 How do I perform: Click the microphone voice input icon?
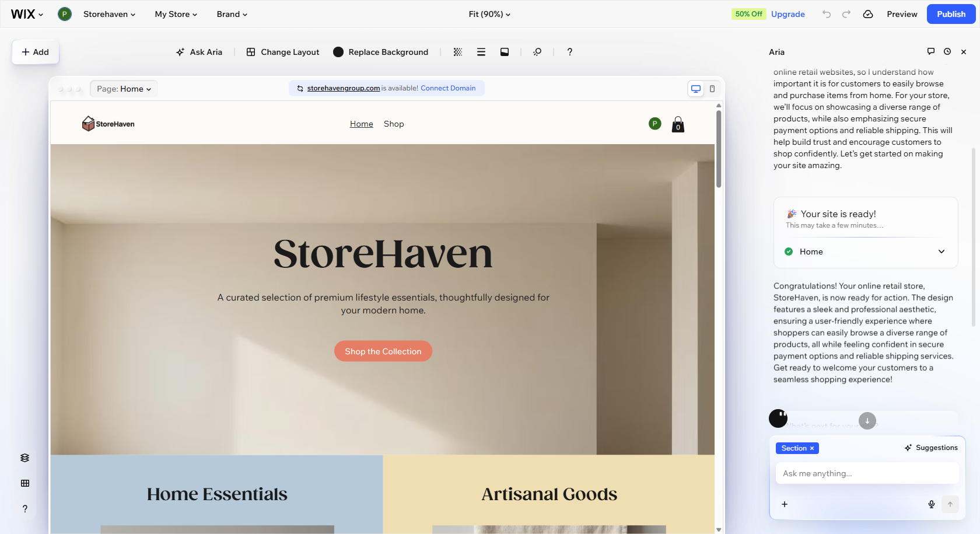pos(932,504)
